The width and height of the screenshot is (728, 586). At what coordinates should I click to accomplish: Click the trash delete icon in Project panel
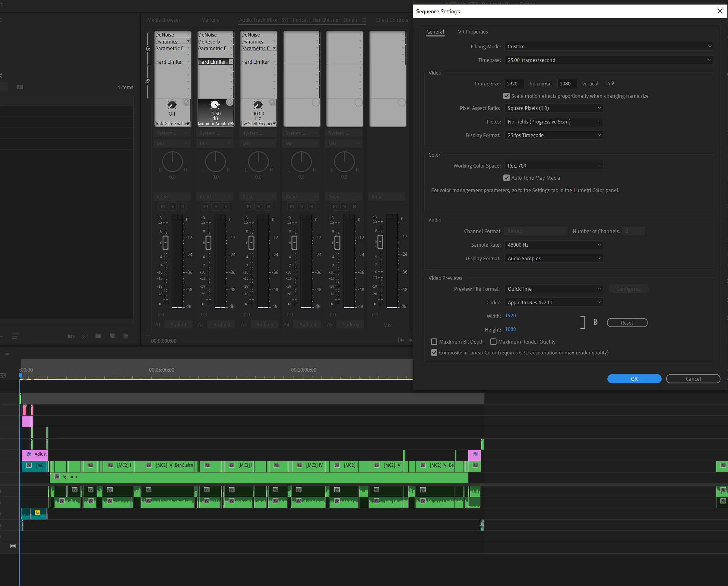click(x=126, y=336)
